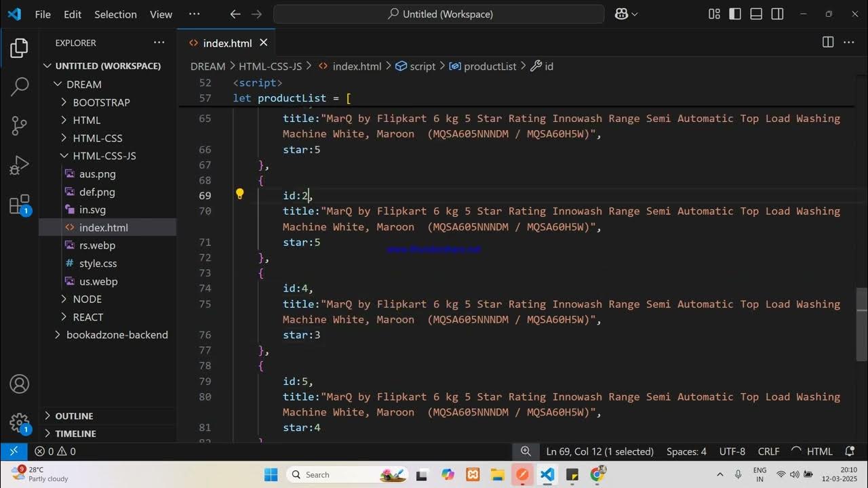This screenshot has width=868, height=488.
Task: Open the Explorer view in activity bar
Action: pos(19,48)
